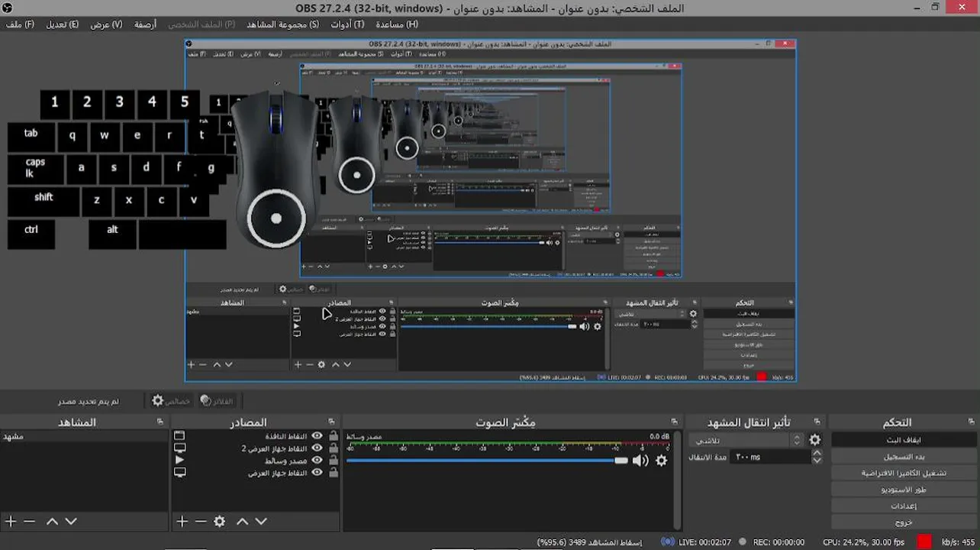
Task: Exit OBS with خروج button
Action: 904,522
